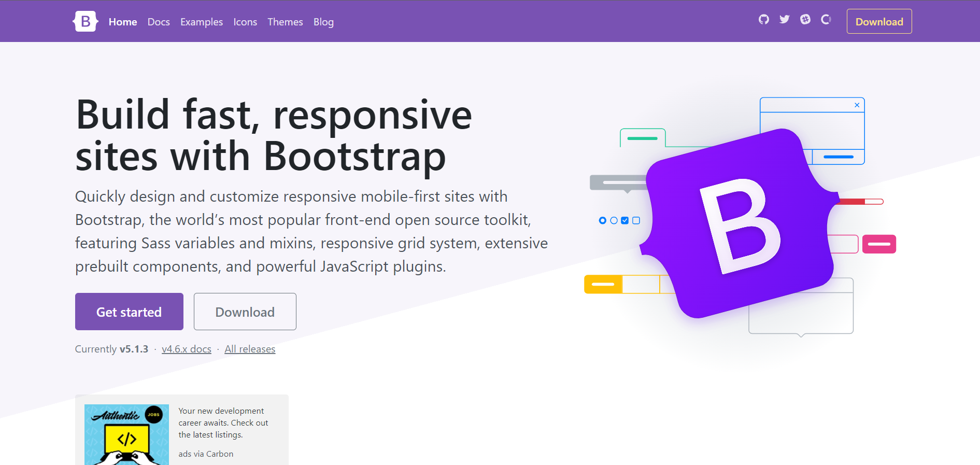This screenshot has width=980, height=465.
Task: Click the Authentic Jobs ad thumbnail
Action: 126,434
